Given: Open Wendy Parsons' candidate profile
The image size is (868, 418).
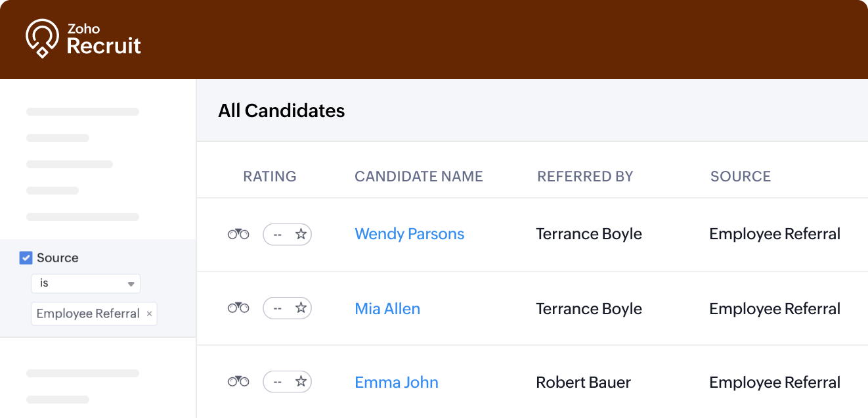Looking at the screenshot, I should tap(409, 234).
